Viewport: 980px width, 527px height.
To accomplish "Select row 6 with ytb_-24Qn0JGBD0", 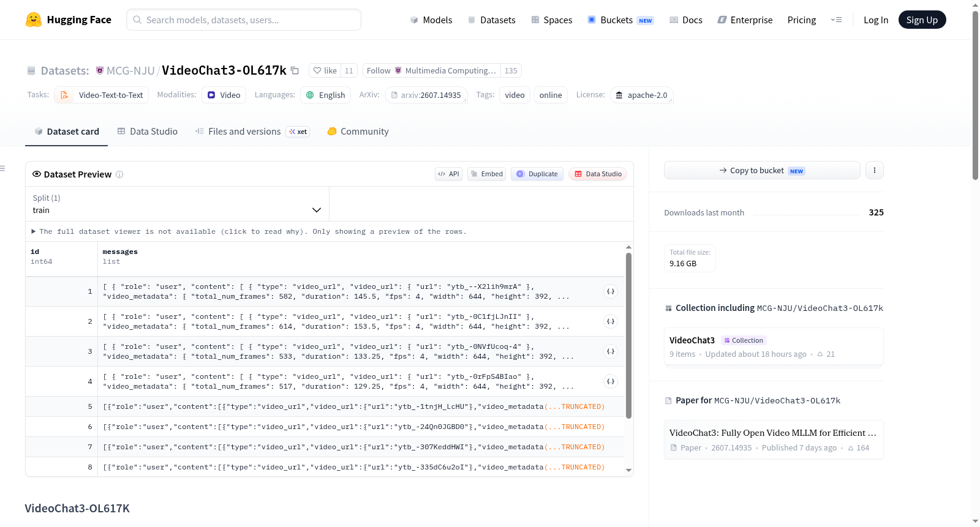I will click(325, 427).
